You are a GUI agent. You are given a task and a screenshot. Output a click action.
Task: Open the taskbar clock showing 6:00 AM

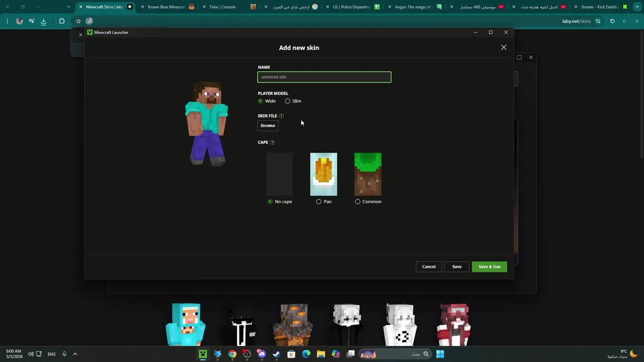(14, 354)
